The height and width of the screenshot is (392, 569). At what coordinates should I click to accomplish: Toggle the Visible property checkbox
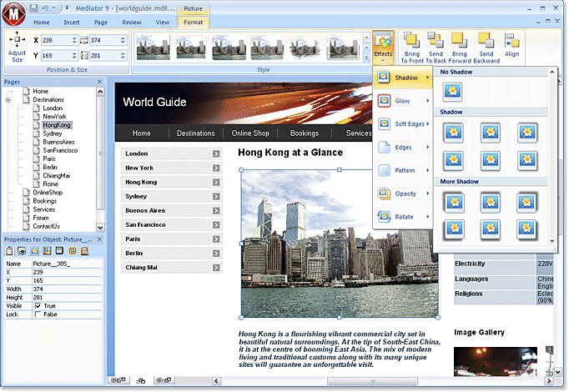coord(38,305)
